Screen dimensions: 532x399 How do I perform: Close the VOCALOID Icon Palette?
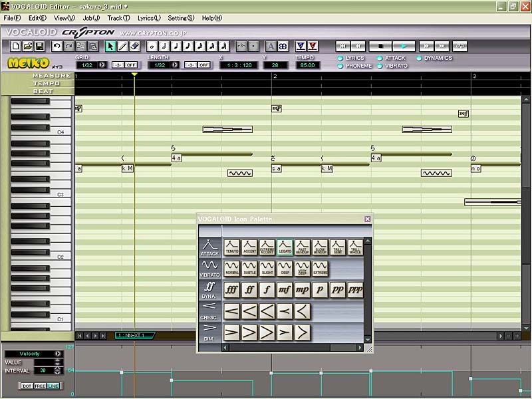[368, 219]
